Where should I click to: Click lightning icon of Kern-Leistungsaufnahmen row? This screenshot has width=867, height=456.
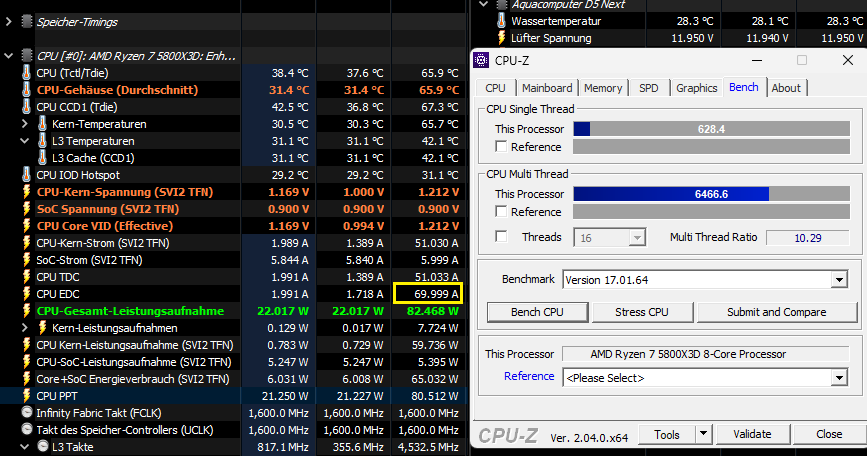click(x=42, y=328)
